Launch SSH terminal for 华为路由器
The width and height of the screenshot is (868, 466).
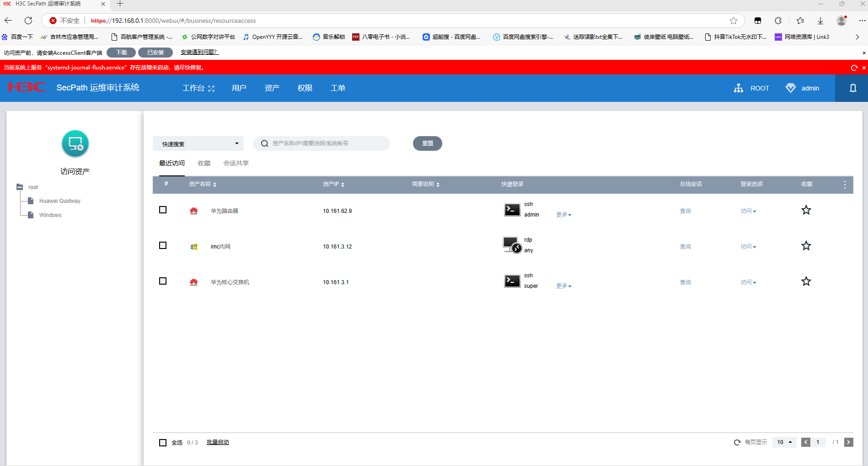[x=512, y=210]
